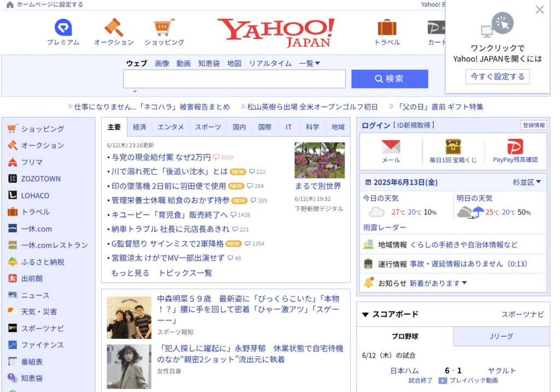Open the メール envelope icon
The width and height of the screenshot is (560, 392).
click(x=390, y=147)
